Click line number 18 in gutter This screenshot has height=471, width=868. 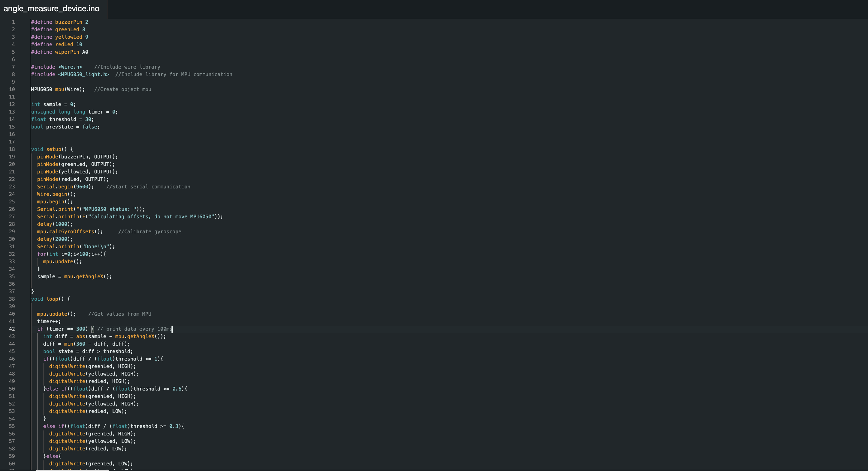point(12,149)
